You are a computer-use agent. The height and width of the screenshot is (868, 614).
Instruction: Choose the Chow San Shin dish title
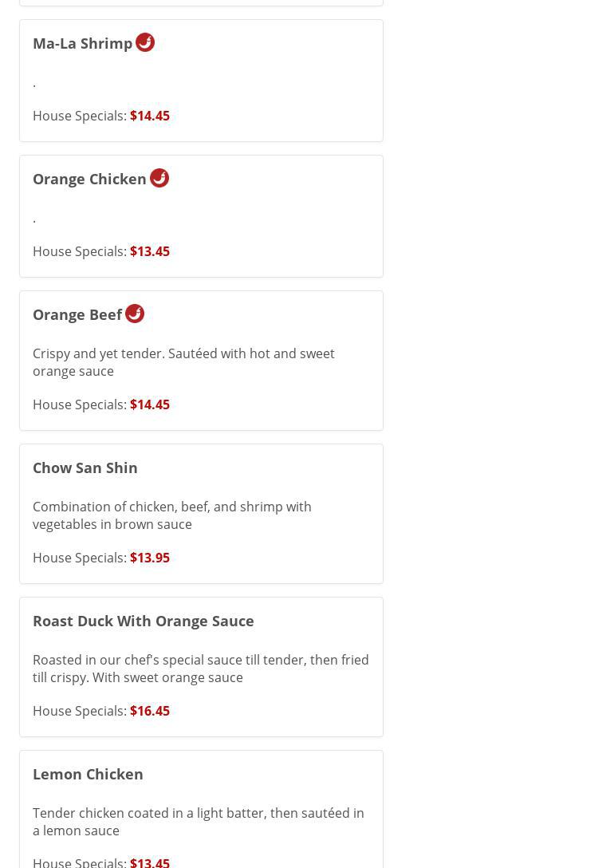click(x=85, y=468)
